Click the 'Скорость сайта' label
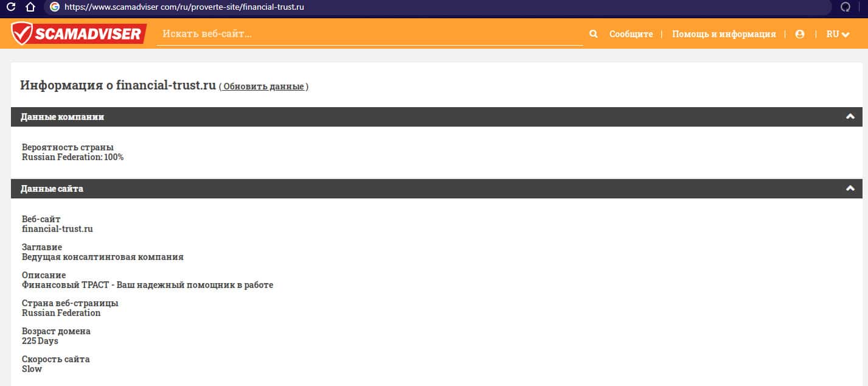 56,359
